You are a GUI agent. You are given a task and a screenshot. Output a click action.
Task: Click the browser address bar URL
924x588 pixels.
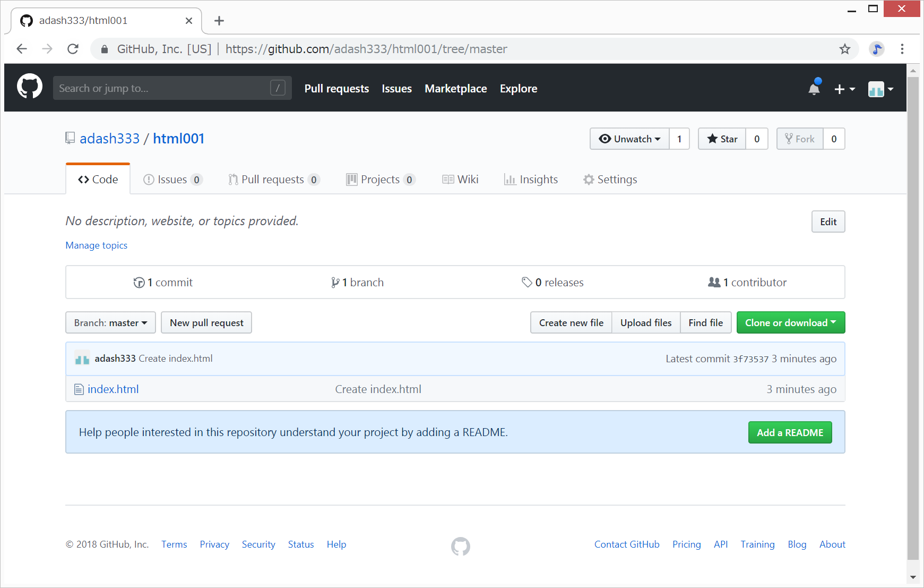tap(366, 49)
